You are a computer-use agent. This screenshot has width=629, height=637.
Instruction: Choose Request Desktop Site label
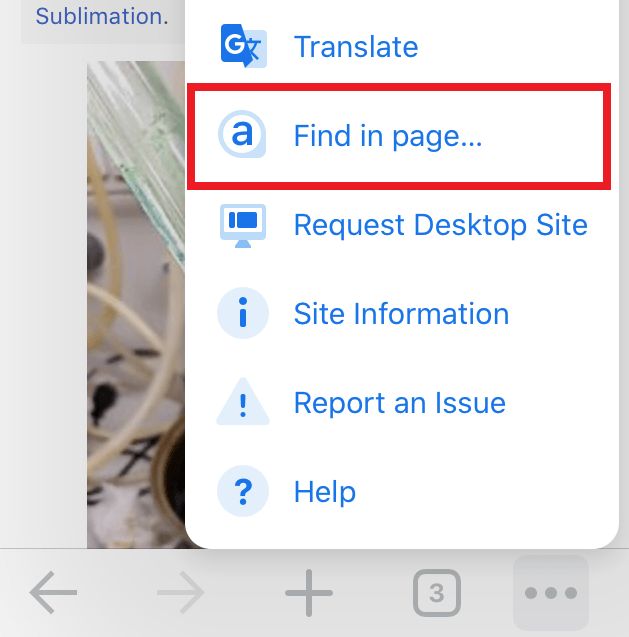pyautogui.click(x=440, y=224)
